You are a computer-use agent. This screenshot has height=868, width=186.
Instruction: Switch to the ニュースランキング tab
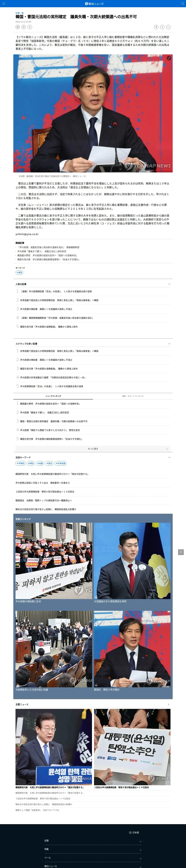[53, 396]
